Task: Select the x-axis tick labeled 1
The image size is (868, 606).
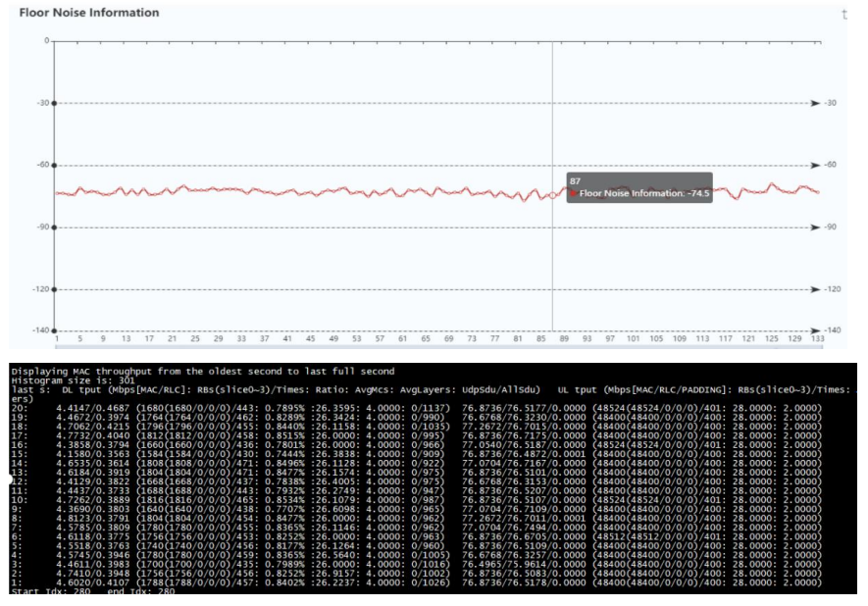Action: point(57,338)
